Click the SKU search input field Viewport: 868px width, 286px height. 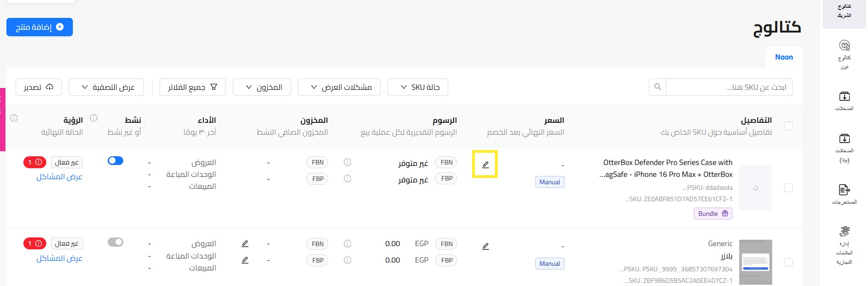pos(729,87)
